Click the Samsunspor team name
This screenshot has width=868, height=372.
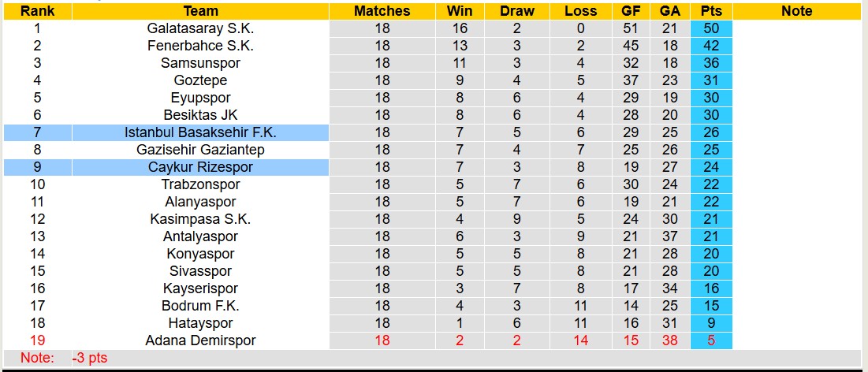pyautogui.click(x=200, y=63)
